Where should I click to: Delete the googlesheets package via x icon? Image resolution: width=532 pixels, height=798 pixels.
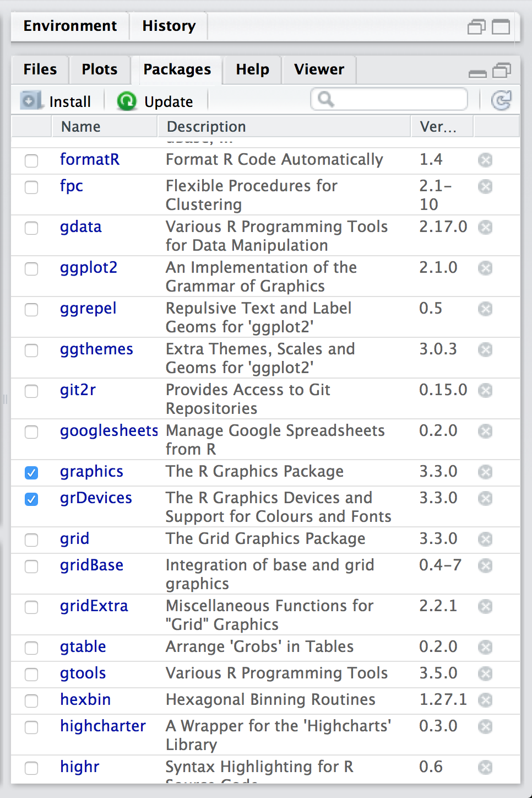click(485, 432)
